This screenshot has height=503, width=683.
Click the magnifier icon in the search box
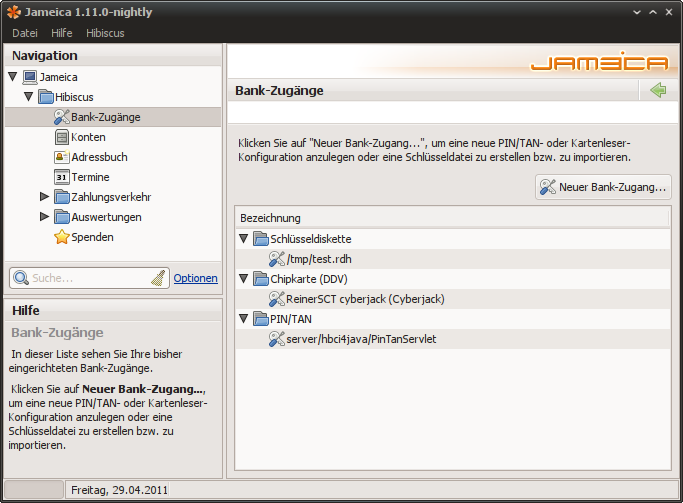coord(20,277)
